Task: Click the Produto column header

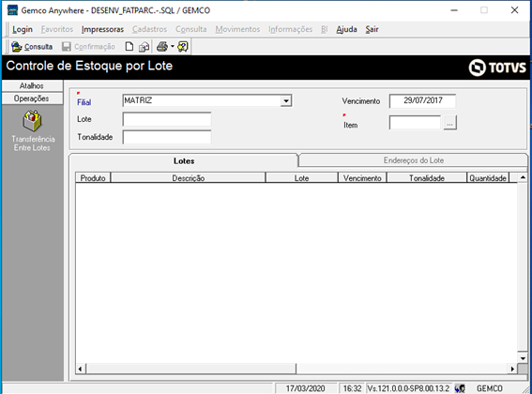Action: 93,178
